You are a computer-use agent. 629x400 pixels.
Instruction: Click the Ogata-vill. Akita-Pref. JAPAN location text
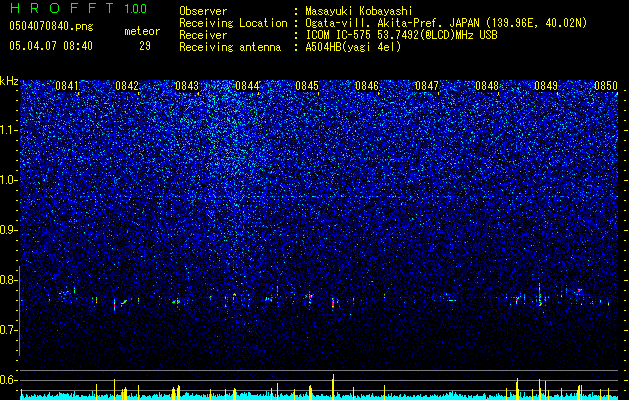pos(446,23)
